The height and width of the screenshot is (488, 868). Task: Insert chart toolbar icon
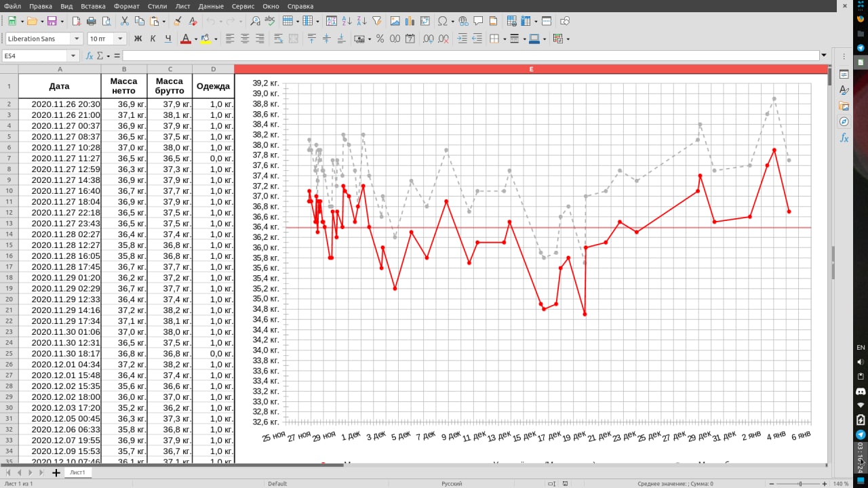coord(410,21)
